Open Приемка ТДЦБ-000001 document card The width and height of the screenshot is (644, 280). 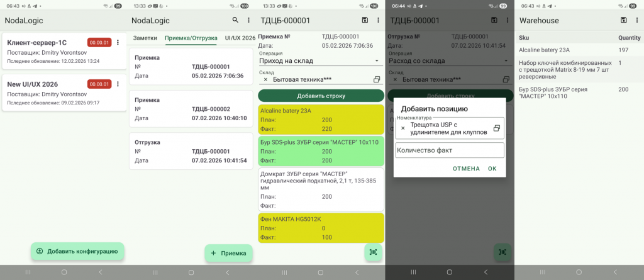(191, 67)
